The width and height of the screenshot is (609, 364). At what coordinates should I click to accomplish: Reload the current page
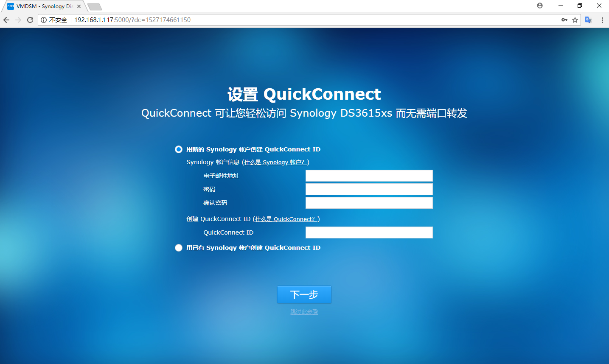pyautogui.click(x=30, y=20)
